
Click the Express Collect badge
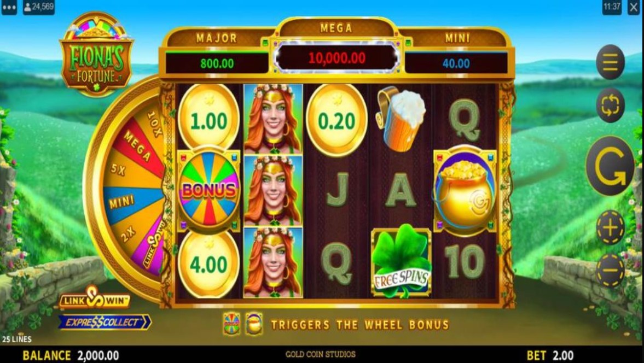click(x=105, y=323)
